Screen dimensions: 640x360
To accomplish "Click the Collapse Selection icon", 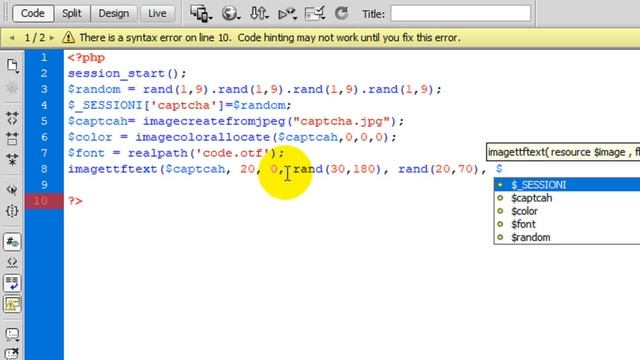I will tap(12, 139).
